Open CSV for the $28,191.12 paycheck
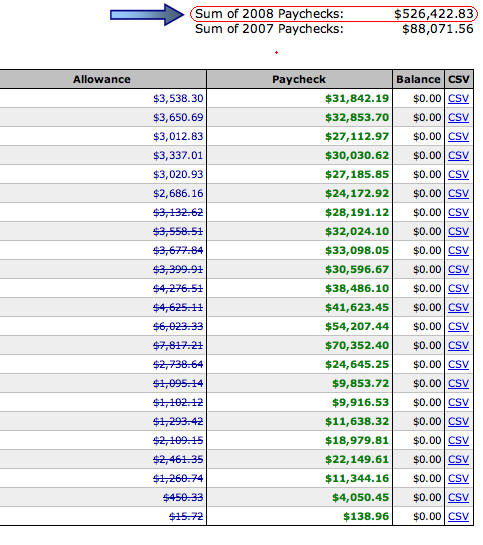 click(x=458, y=213)
